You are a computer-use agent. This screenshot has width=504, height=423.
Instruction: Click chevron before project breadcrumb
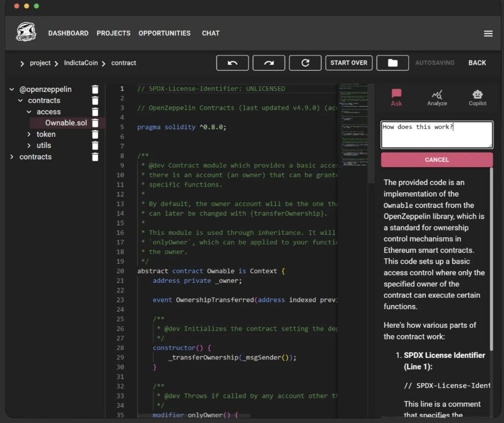click(x=22, y=63)
